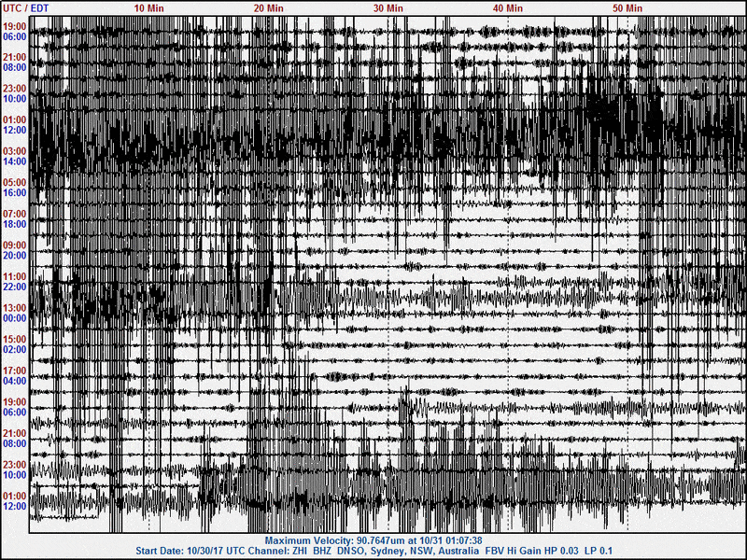Click the 15:00 UTC row label

16,340
